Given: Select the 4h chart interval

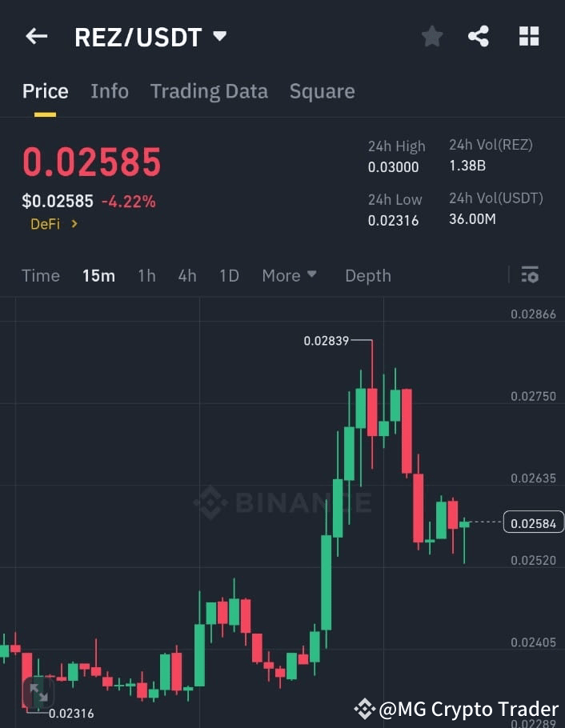Looking at the screenshot, I should (x=186, y=275).
